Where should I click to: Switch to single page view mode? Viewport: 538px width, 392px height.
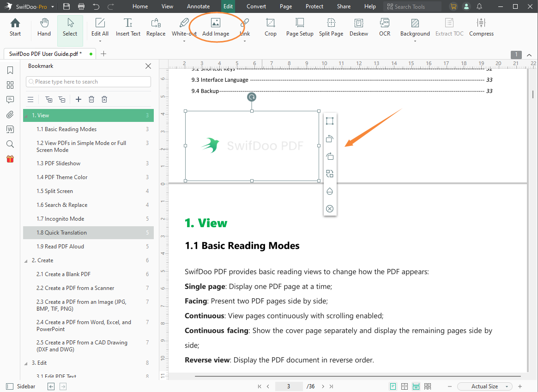(x=393, y=386)
